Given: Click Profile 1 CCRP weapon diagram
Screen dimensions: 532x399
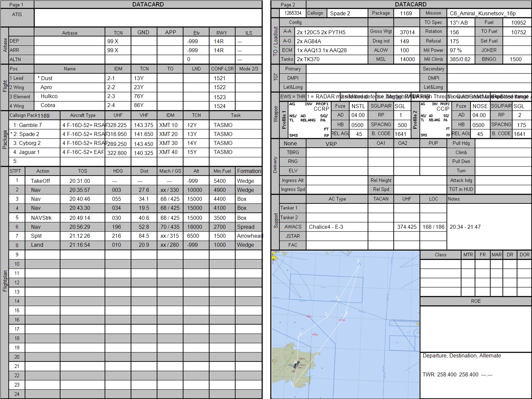Looking at the screenshot, I should coord(309,120).
